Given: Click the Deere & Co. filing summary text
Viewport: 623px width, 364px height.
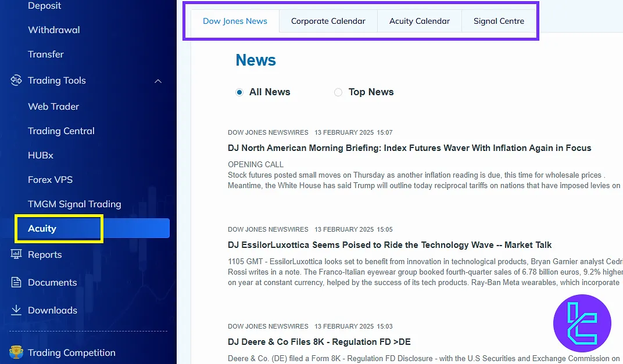Looking at the screenshot, I should 424,358.
